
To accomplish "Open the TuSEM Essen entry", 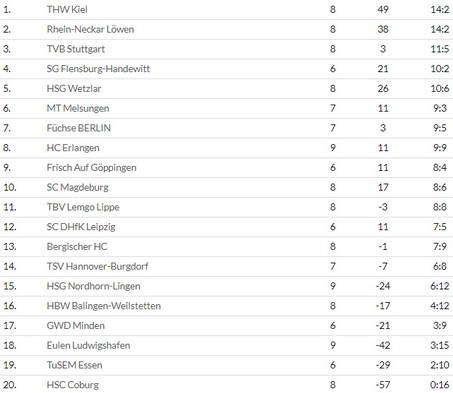I will (x=74, y=365).
